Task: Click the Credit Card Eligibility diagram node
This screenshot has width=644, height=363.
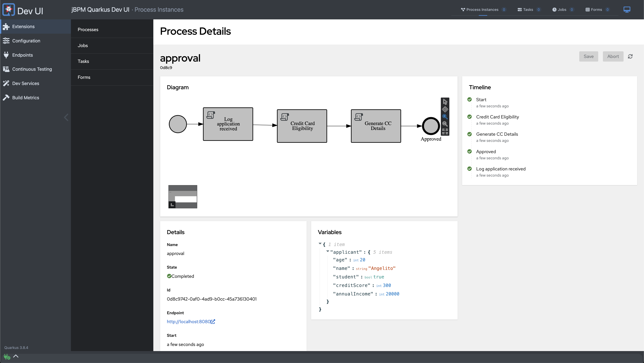Action: point(302,126)
